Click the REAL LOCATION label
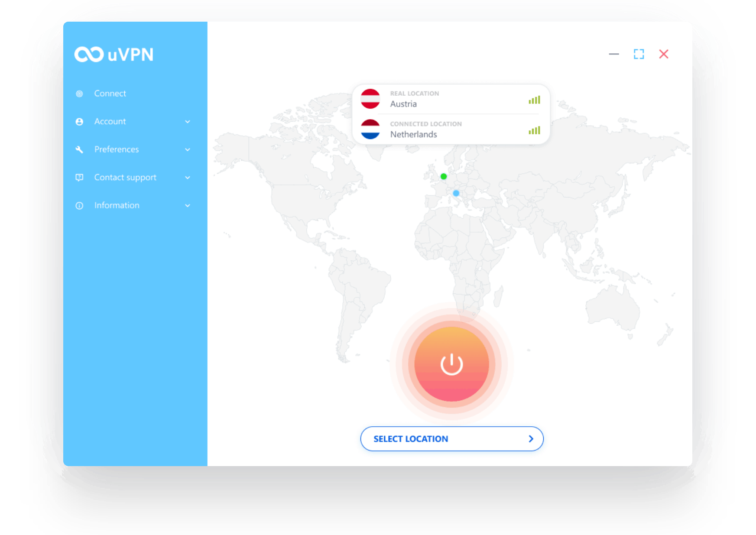The image size is (756, 535). (415, 94)
